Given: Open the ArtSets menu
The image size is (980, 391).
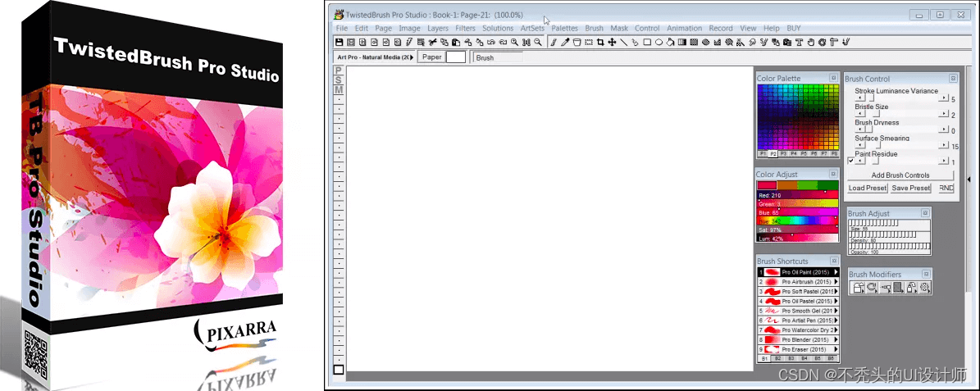Looking at the screenshot, I should click(x=532, y=28).
